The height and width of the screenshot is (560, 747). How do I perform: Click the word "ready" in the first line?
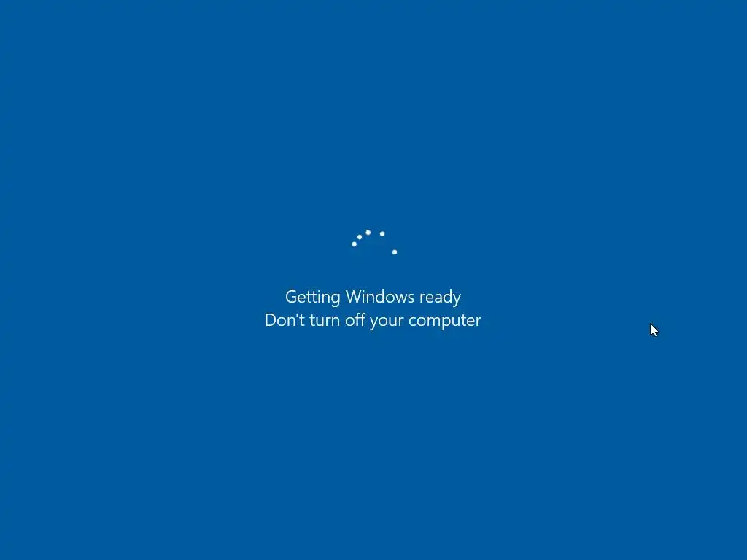tap(440, 297)
